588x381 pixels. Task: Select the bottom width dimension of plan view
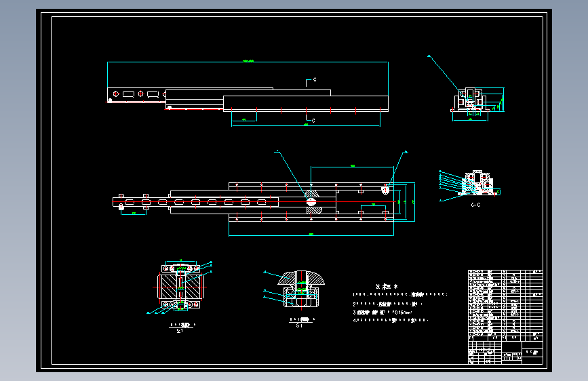tap(311, 235)
